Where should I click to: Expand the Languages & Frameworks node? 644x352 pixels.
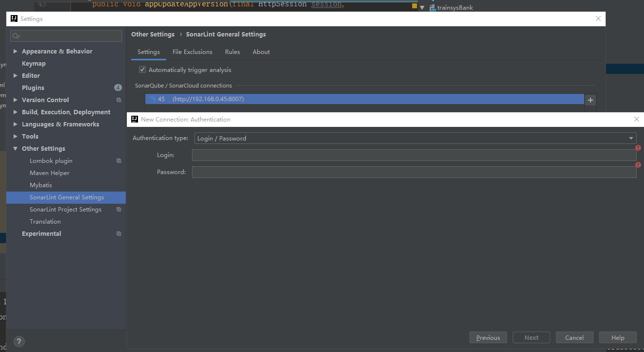pyautogui.click(x=16, y=124)
